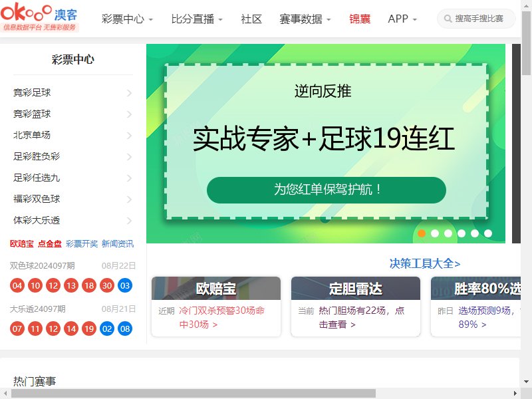Click the chevron arrow beside 北京单场
Viewport: 532px width, 399px height.
coord(129,136)
